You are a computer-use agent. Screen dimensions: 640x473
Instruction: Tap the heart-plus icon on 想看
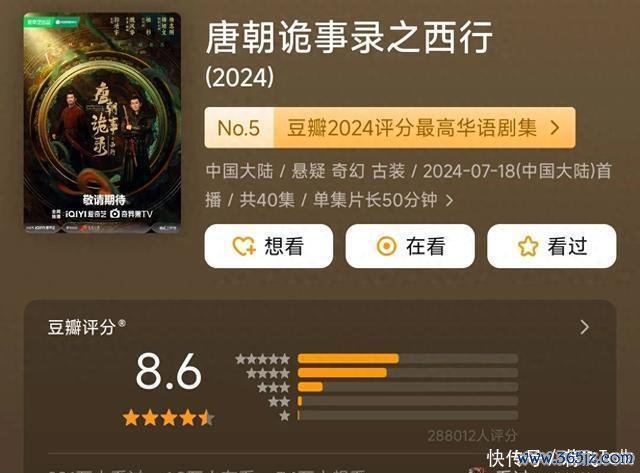pos(244,246)
